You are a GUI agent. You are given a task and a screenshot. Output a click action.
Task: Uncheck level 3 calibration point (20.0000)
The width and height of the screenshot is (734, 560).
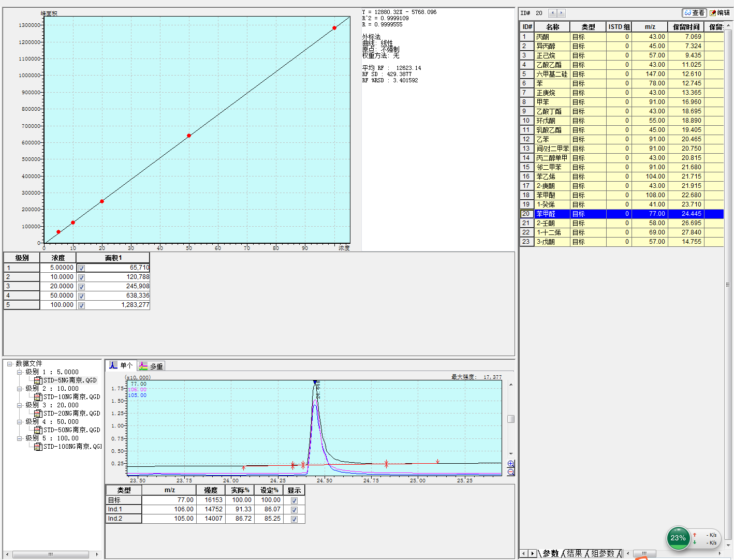(x=81, y=287)
